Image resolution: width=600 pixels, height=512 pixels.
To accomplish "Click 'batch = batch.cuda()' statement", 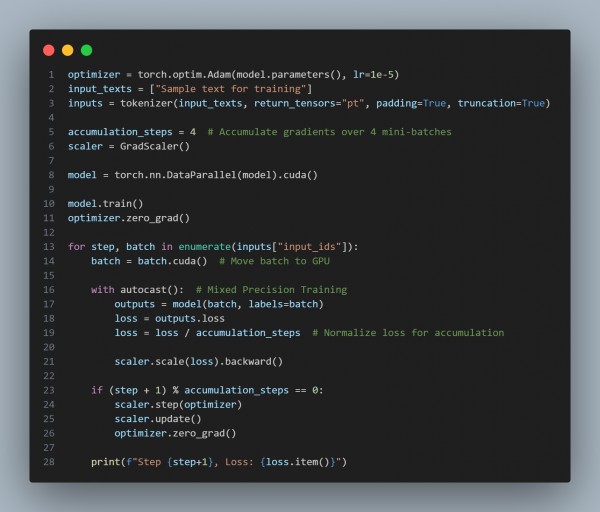I will click(x=149, y=261).
